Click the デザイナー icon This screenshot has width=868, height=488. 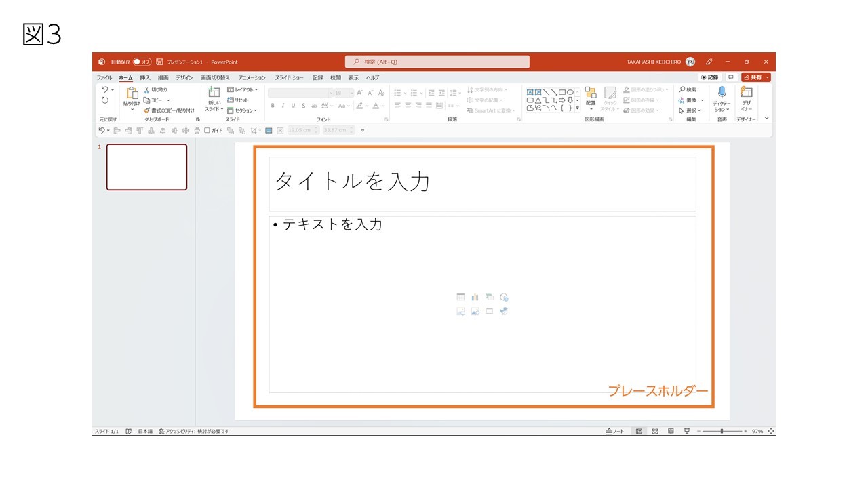pos(747,92)
